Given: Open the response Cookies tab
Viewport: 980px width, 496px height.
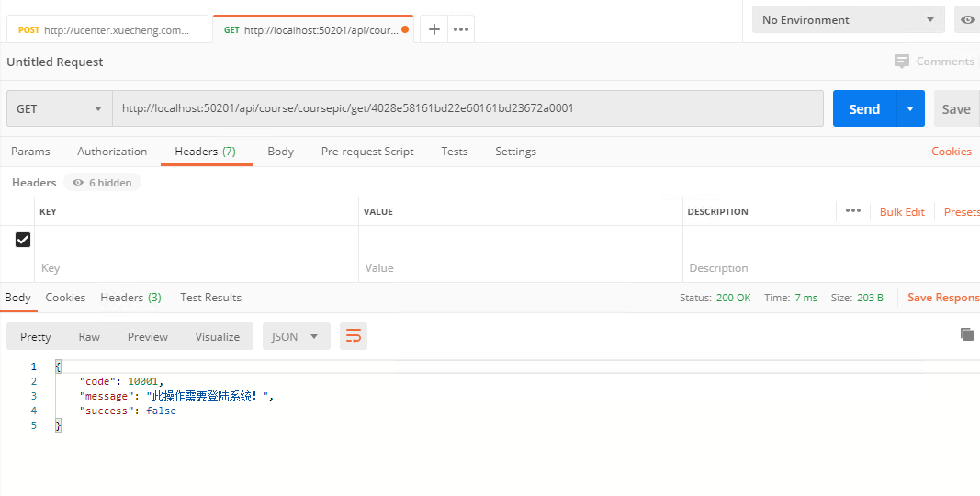Looking at the screenshot, I should point(65,298).
